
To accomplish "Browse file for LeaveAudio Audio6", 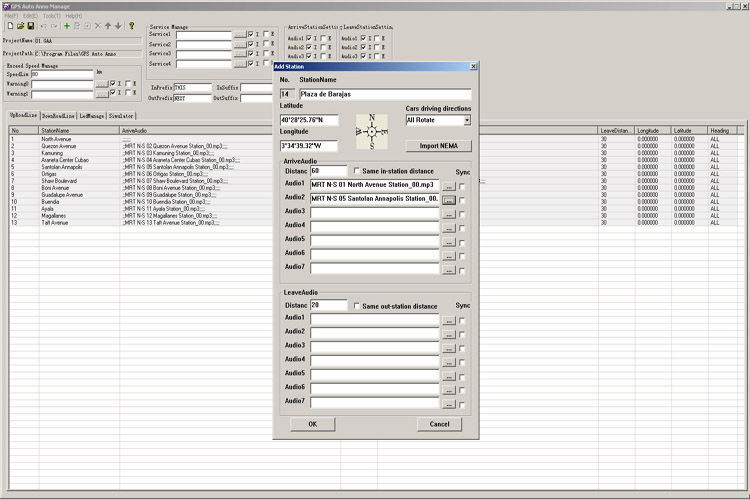I will tap(449, 390).
